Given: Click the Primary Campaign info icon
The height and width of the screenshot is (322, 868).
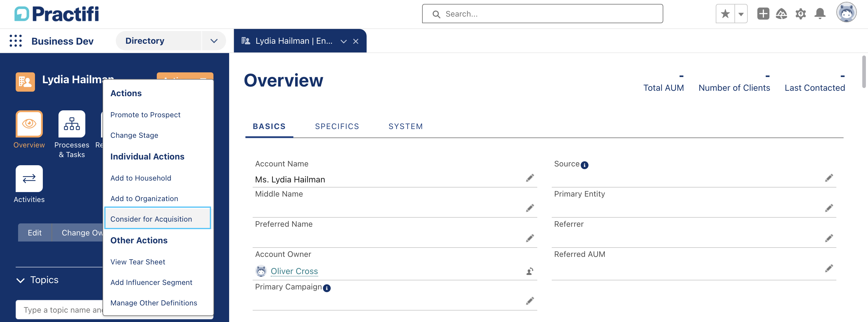Looking at the screenshot, I should [327, 288].
